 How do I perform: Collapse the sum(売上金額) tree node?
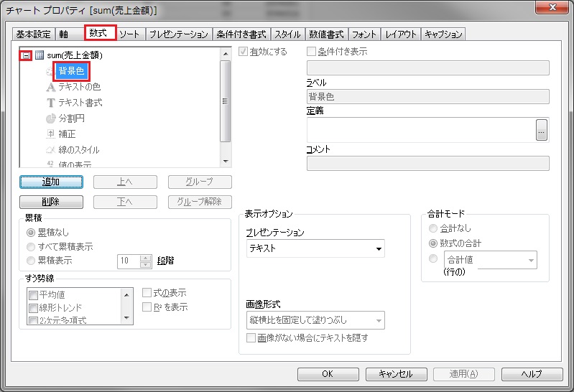click(x=26, y=55)
